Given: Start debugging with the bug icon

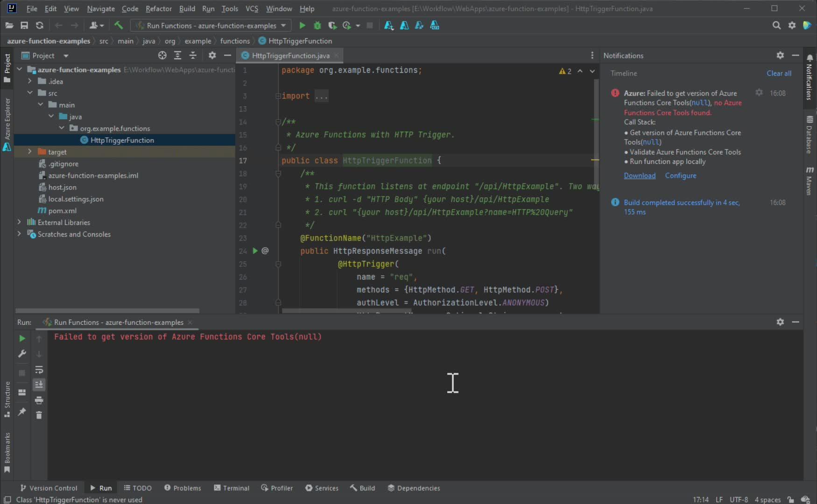Looking at the screenshot, I should click(317, 26).
